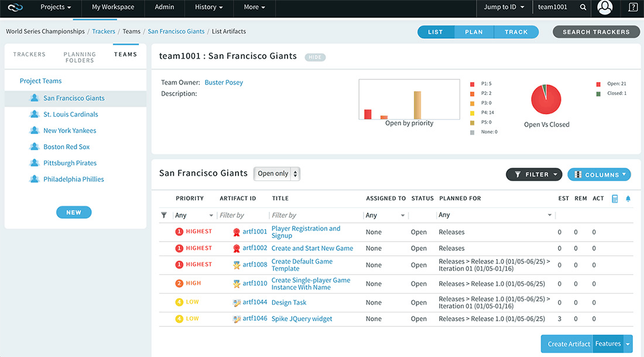This screenshot has height=357, width=644.
Task: Open the Priority 'Any' filter dropdown
Action: (x=194, y=215)
